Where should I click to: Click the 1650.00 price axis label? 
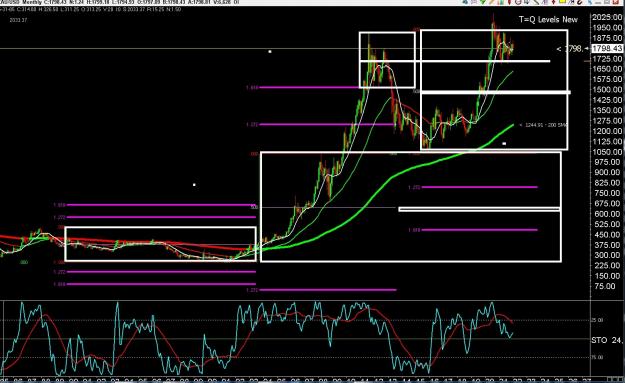(607, 69)
